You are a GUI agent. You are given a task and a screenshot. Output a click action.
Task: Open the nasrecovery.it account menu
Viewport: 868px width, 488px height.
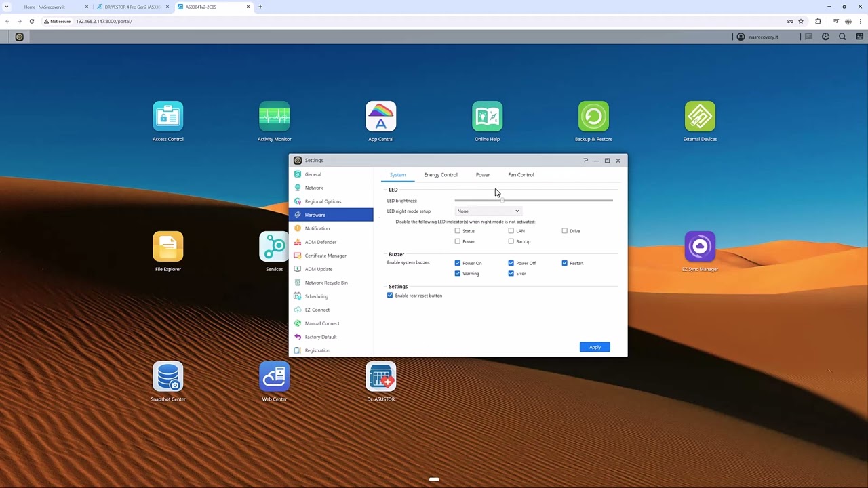[758, 37]
